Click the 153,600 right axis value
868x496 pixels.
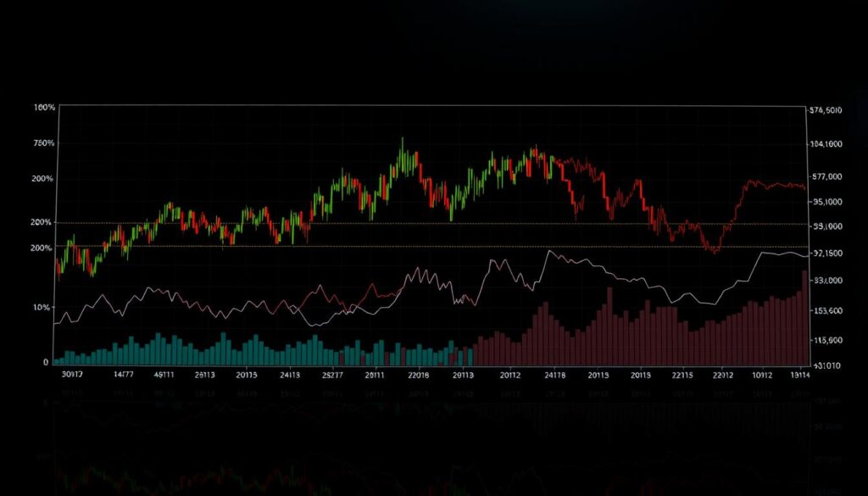coord(826,311)
